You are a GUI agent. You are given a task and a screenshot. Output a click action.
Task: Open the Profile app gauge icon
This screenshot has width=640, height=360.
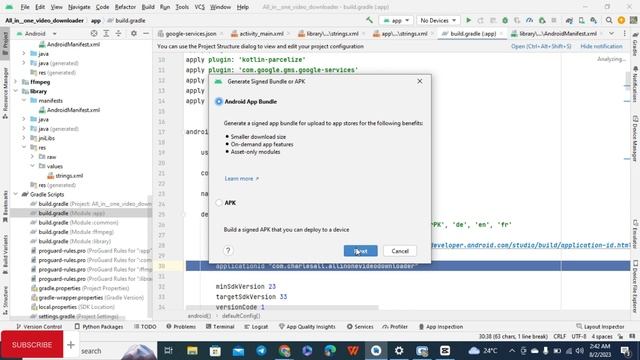(529, 20)
